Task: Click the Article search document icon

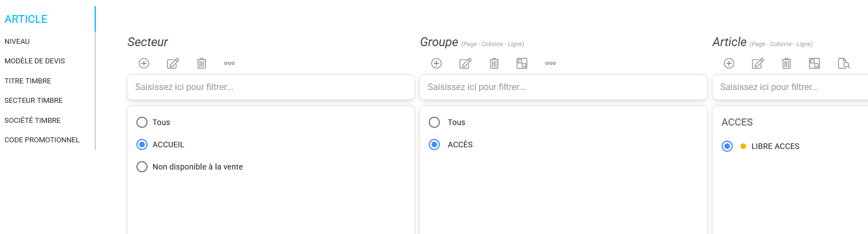Action: point(844,63)
